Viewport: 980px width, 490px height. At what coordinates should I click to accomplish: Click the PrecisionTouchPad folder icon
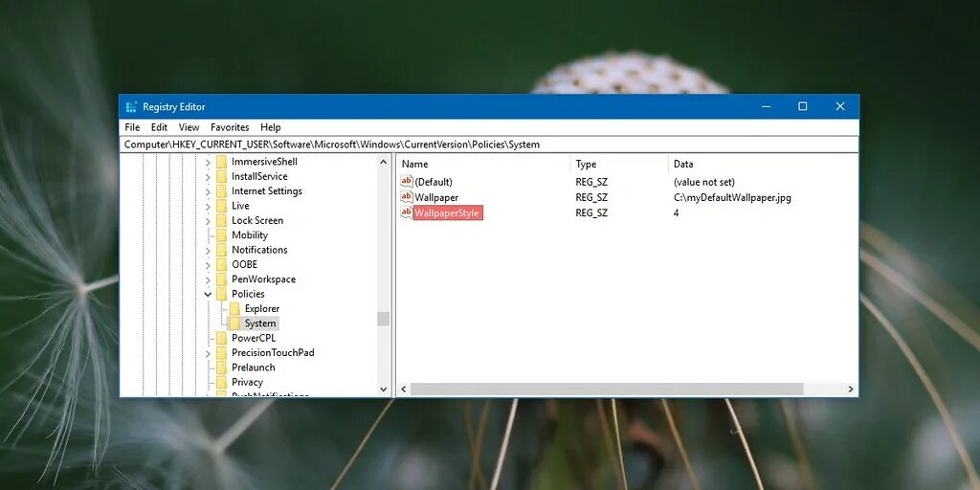tap(221, 353)
